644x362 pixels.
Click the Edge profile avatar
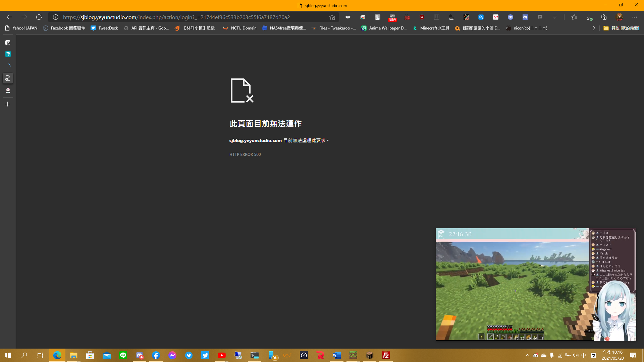coord(620,17)
